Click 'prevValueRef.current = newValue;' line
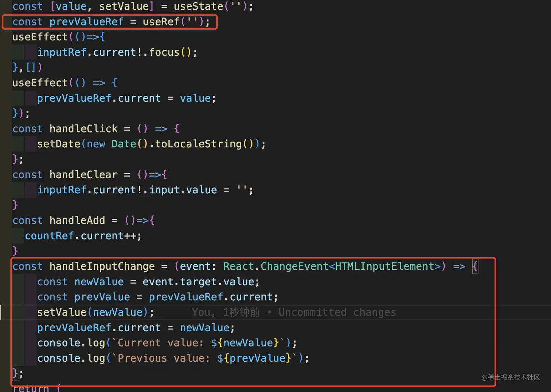Viewport: 551px width, 392px height. tap(136, 328)
